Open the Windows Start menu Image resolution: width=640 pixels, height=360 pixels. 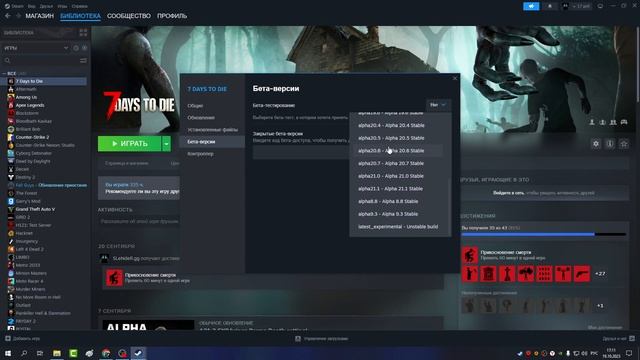[x=8, y=353]
